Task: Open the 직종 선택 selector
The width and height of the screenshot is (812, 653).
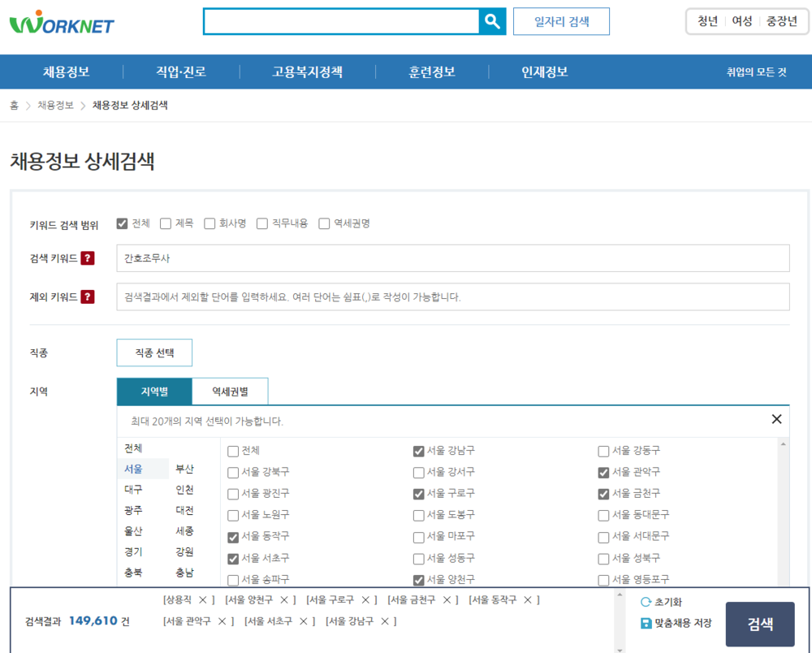Action: click(x=154, y=352)
